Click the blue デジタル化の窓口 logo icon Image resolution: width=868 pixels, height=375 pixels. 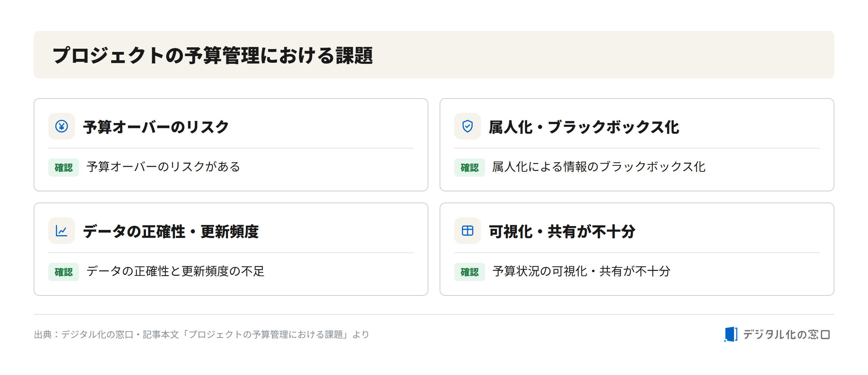731,334
